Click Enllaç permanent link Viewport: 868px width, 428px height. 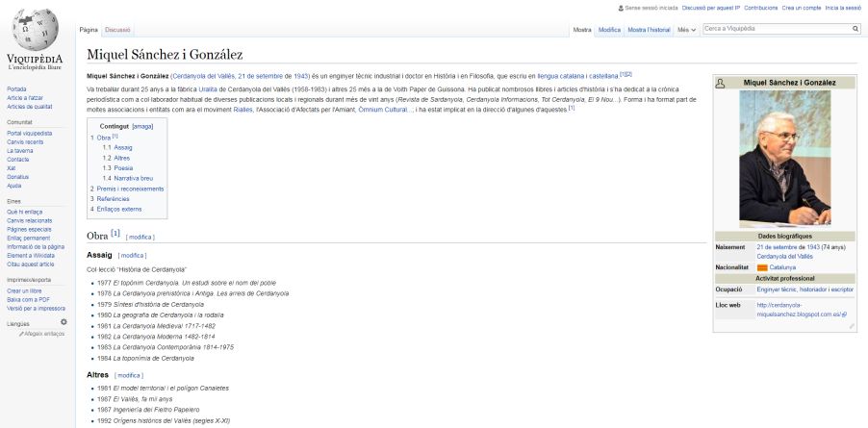coord(28,239)
